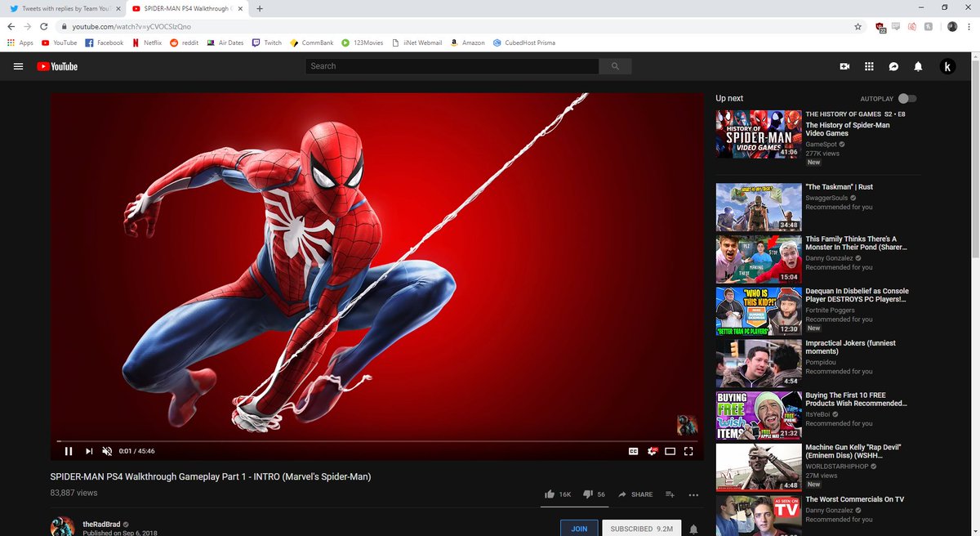Open the Netflix bookmark

click(x=147, y=42)
